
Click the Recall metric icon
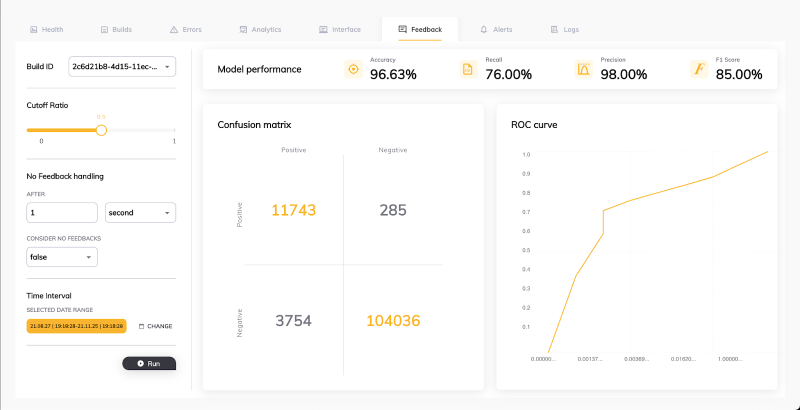point(468,69)
